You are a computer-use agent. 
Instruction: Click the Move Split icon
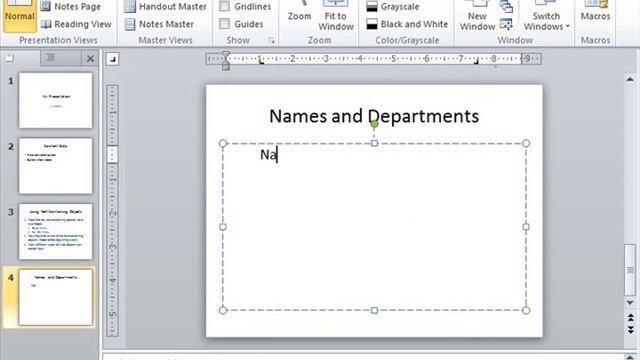506,24
